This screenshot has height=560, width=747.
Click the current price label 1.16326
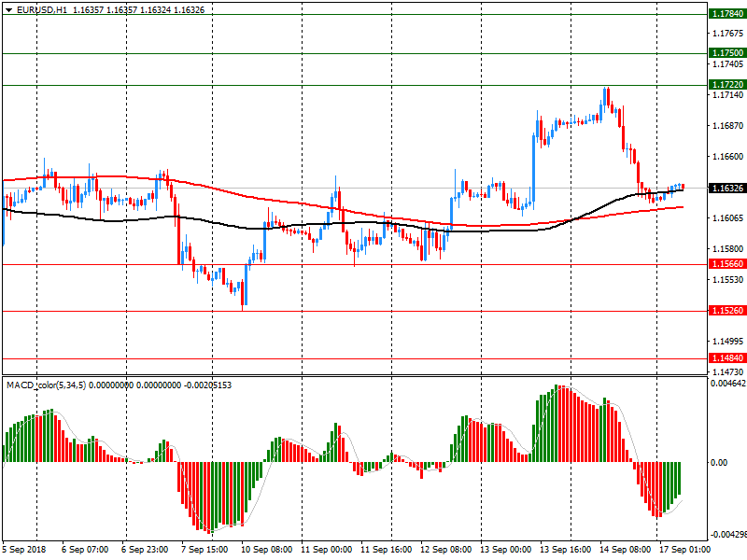click(x=727, y=189)
